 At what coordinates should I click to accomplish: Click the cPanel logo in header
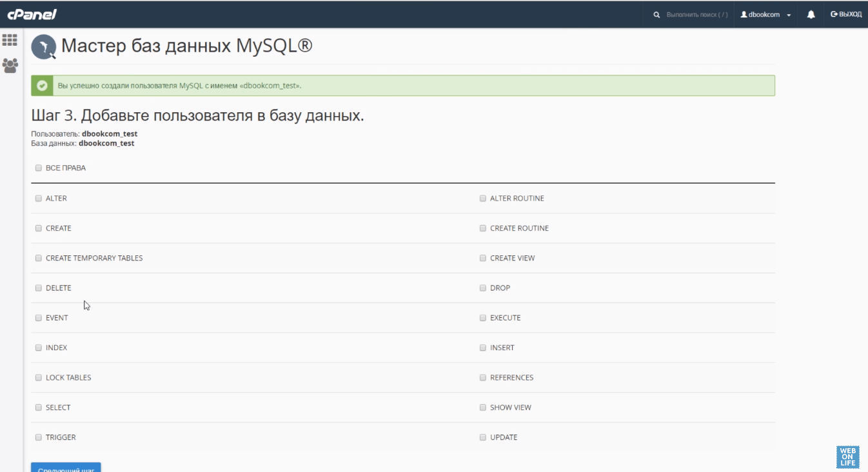click(32, 14)
